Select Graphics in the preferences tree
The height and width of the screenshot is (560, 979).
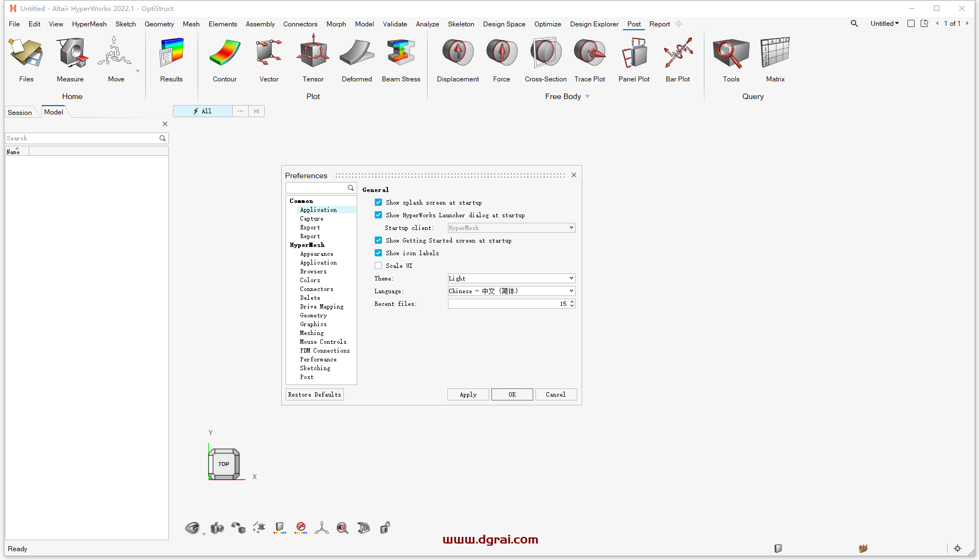[313, 325]
